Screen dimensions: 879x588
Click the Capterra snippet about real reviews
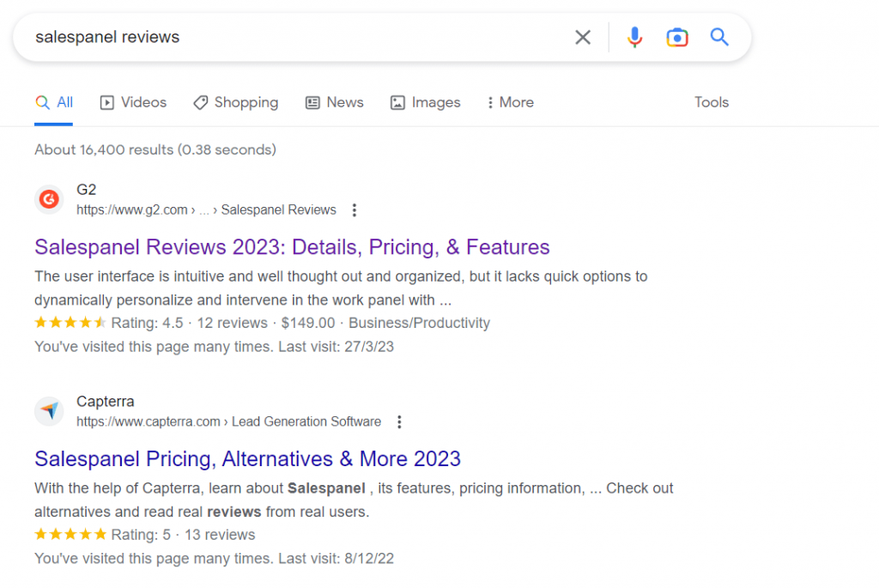pos(354,500)
